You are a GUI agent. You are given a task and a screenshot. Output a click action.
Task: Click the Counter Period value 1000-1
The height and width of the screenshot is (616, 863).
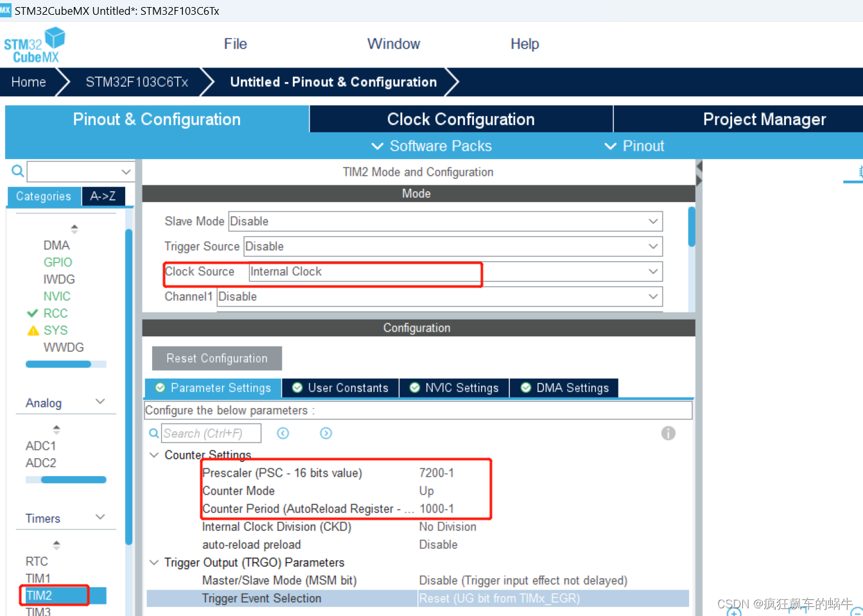click(437, 509)
